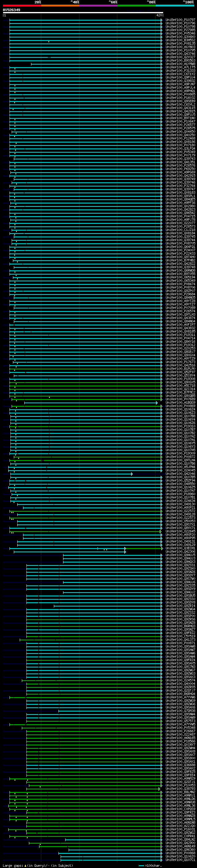Click the orange ~40% legend color segment
The image size is (197, 868).
(60, 6)
